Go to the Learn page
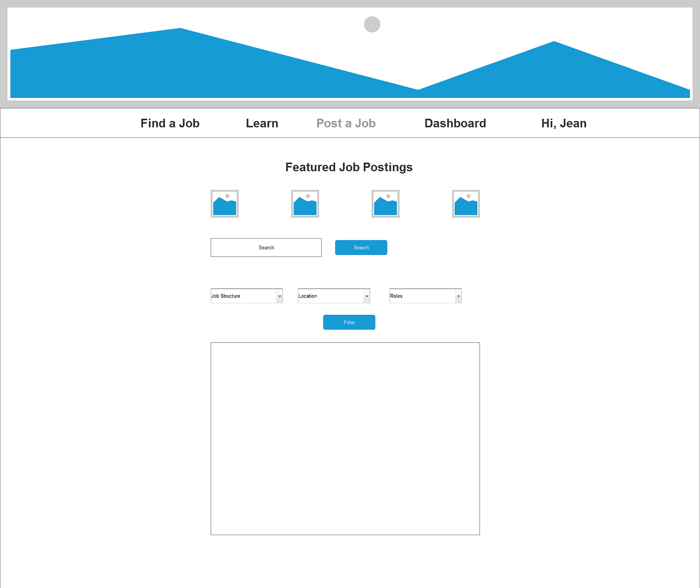Screen dimensions: 700x588 [262, 123]
